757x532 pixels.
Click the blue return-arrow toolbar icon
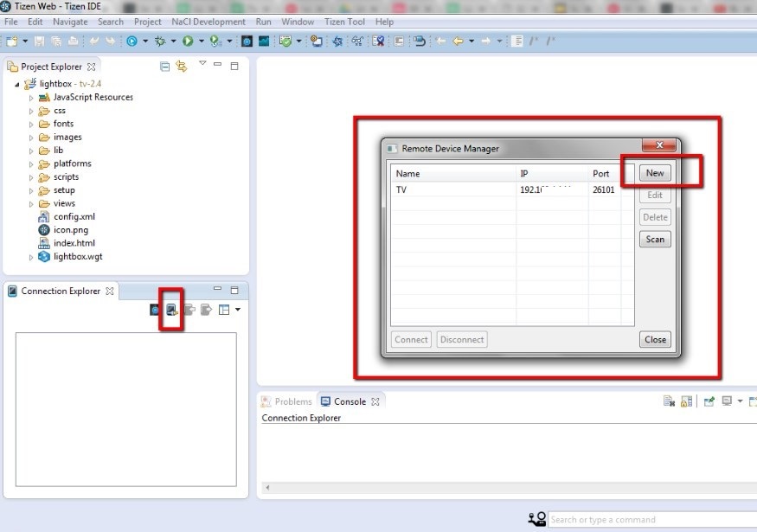[420, 41]
